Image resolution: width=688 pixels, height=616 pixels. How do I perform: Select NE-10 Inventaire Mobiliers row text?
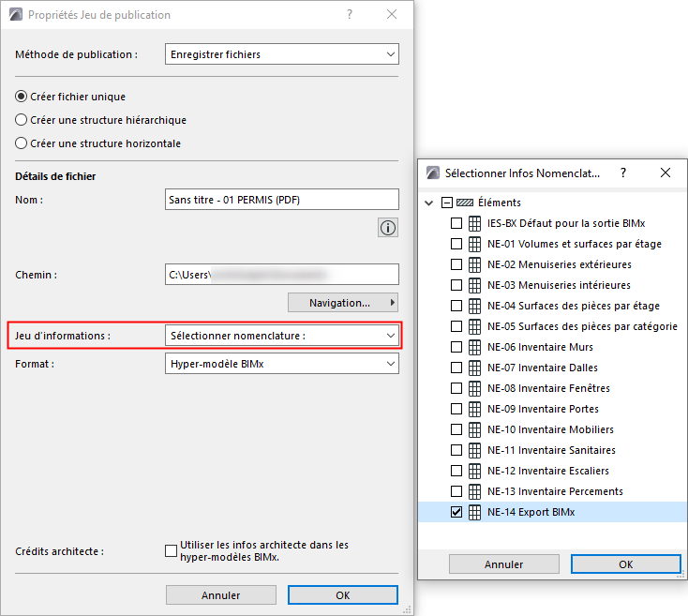click(550, 429)
